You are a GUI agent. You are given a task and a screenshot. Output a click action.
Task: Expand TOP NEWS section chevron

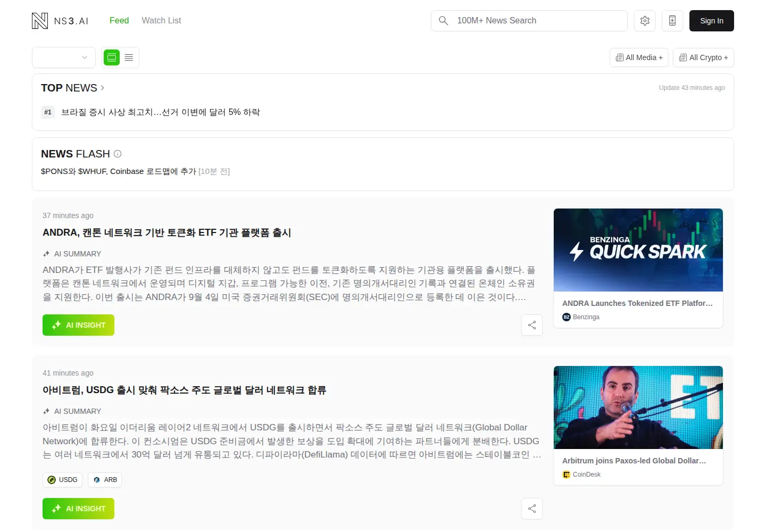[103, 88]
